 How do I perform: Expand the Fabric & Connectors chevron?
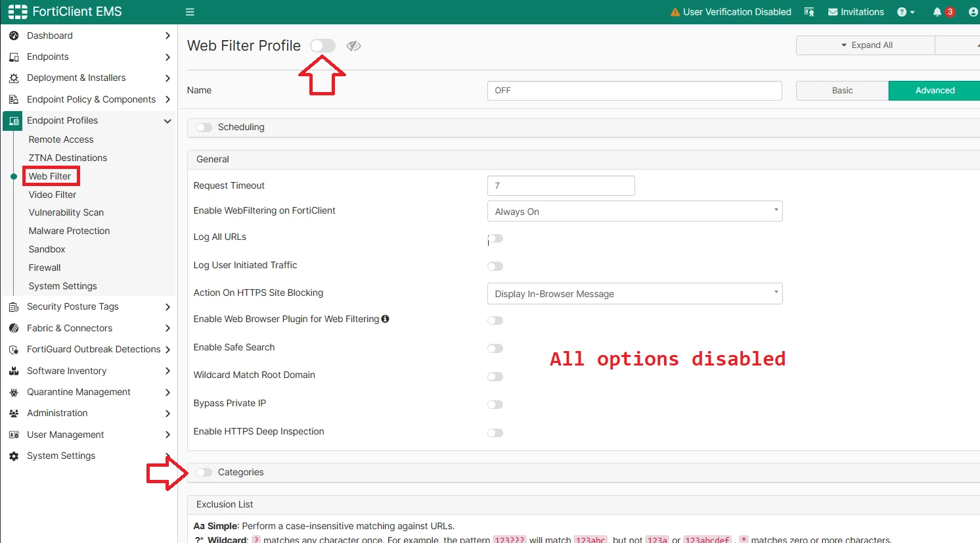(167, 328)
